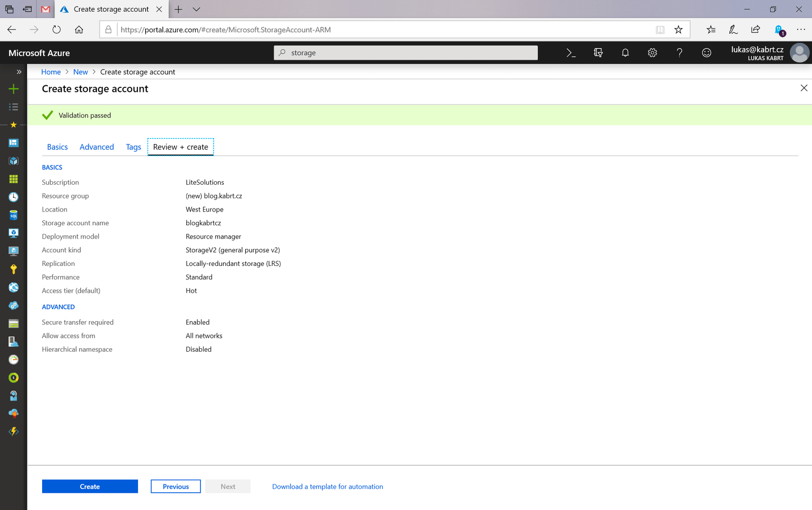This screenshot has width=812, height=510.
Task: Open the Function Apps lightning bolt icon
Action: [14, 431]
